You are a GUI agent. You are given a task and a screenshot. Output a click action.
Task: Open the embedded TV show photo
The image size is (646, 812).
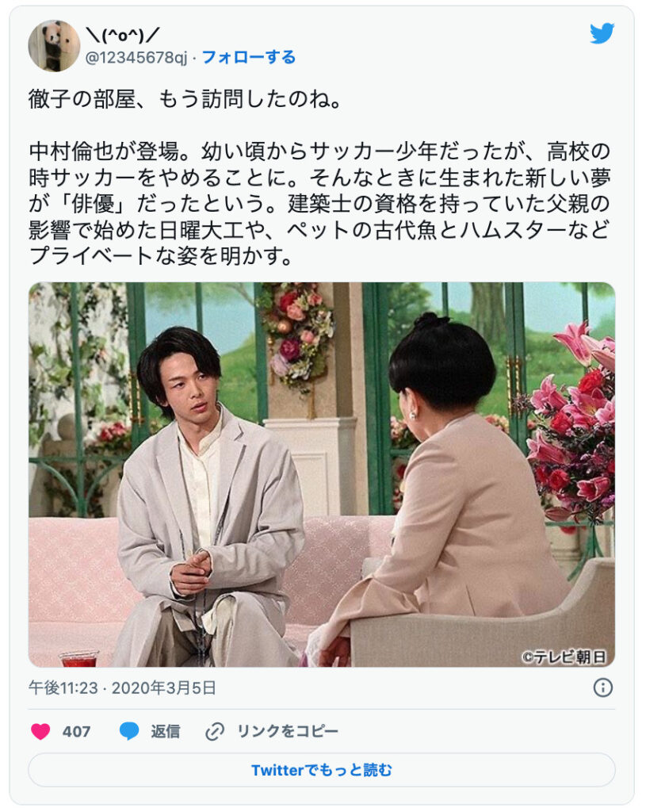(322, 474)
